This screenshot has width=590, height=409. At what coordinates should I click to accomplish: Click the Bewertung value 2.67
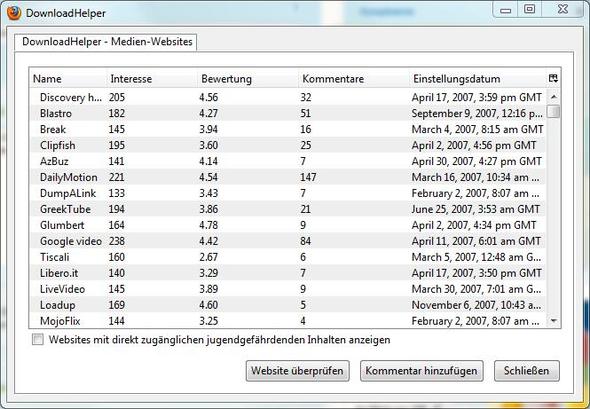tap(208, 257)
